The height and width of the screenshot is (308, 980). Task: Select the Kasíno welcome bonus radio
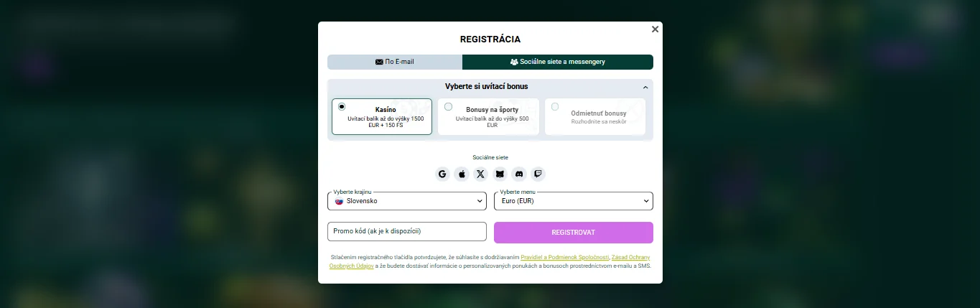[x=342, y=107]
